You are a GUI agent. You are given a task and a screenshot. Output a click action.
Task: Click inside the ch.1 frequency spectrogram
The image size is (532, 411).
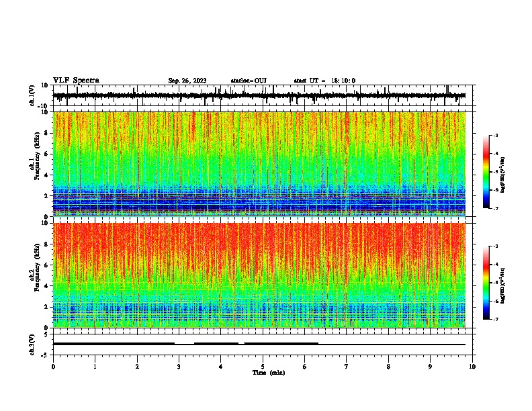coord(259,164)
